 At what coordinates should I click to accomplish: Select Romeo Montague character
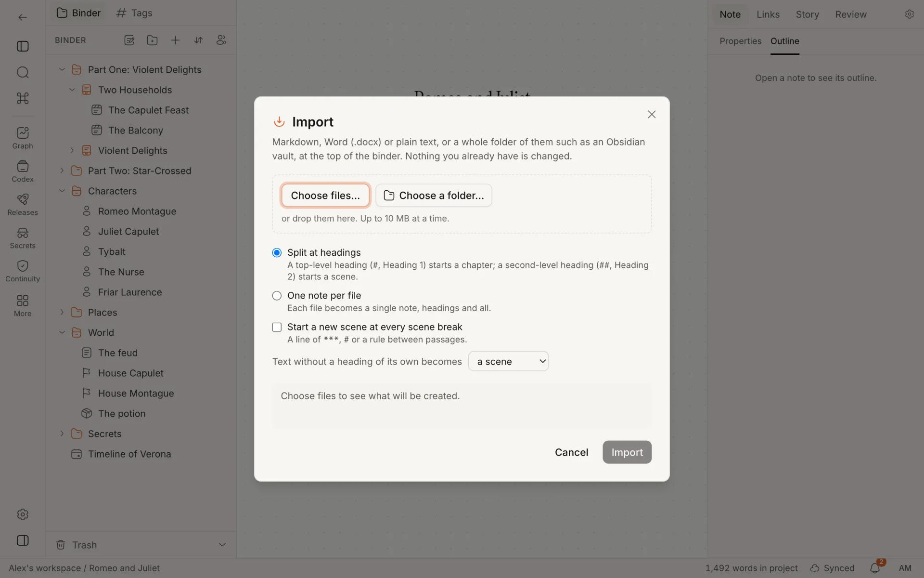129,211
